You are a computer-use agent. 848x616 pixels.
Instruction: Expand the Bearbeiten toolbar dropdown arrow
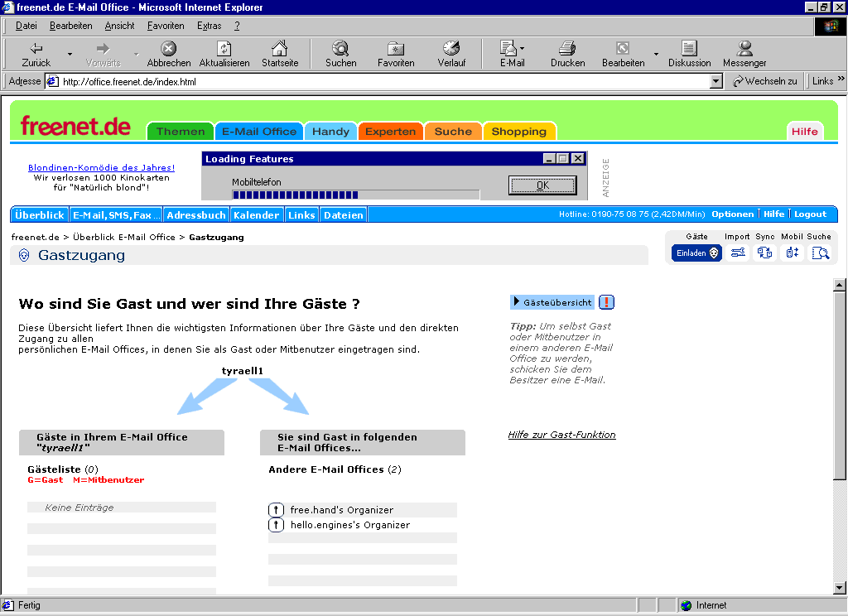coord(656,54)
